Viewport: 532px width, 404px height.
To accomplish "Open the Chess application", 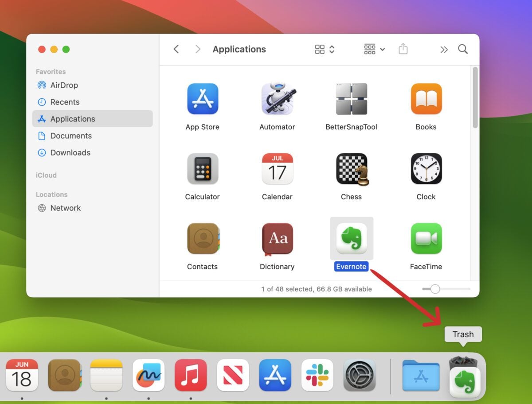I will 351,169.
